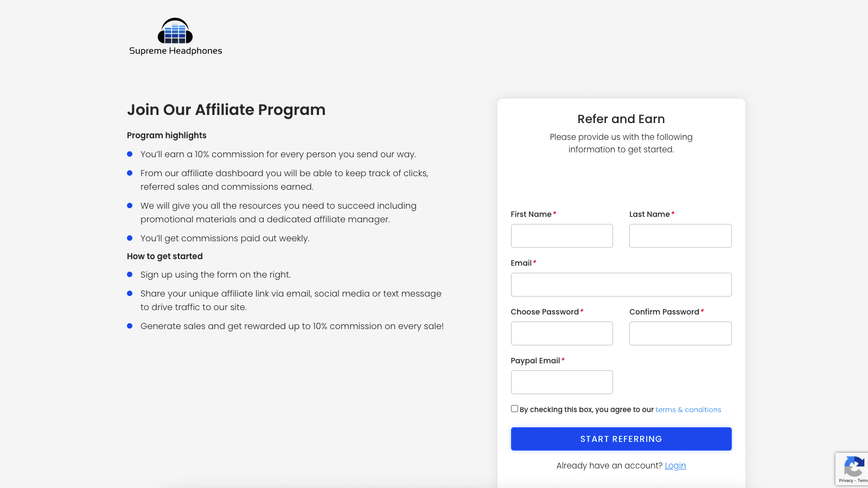Click inside the First Name field
This screenshot has height=488, width=868.
[x=561, y=235]
